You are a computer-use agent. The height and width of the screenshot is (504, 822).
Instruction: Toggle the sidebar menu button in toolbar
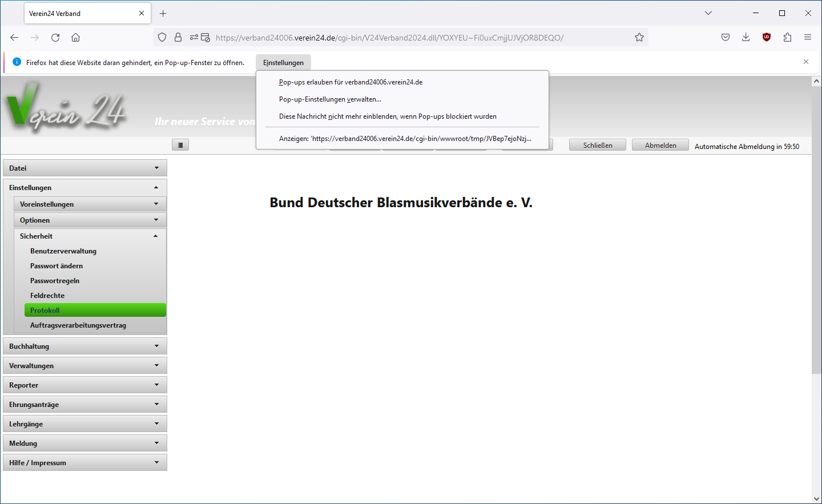[x=180, y=145]
